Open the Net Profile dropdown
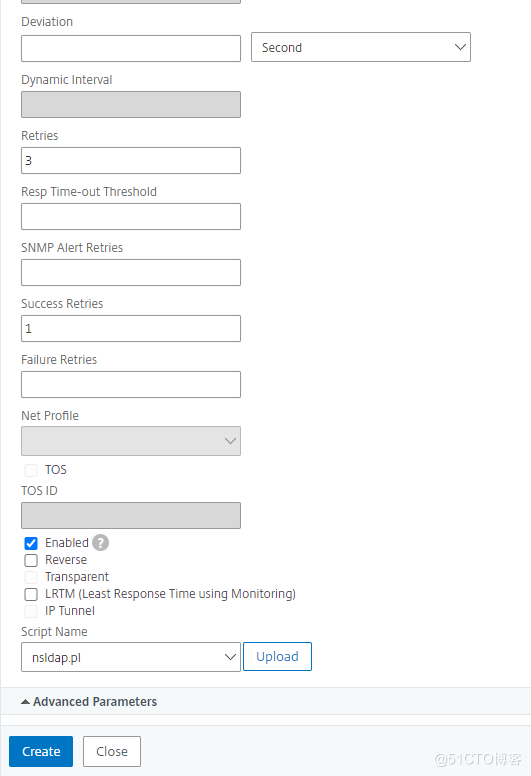This screenshot has width=531, height=776. click(131, 441)
